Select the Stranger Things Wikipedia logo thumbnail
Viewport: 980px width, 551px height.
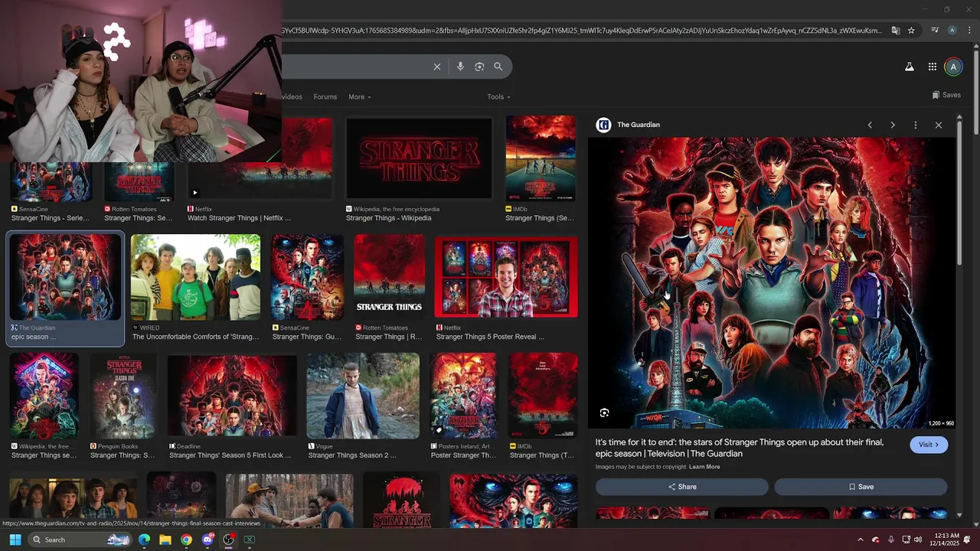click(419, 158)
